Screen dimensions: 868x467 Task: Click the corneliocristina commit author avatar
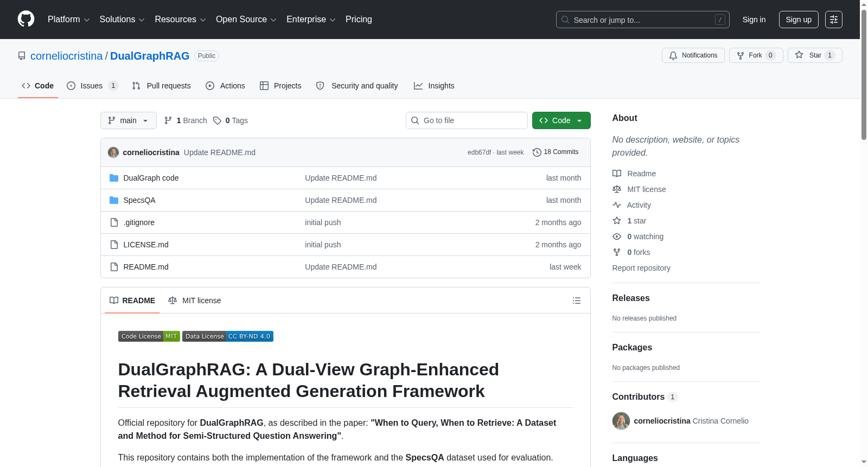pyautogui.click(x=113, y=152)
